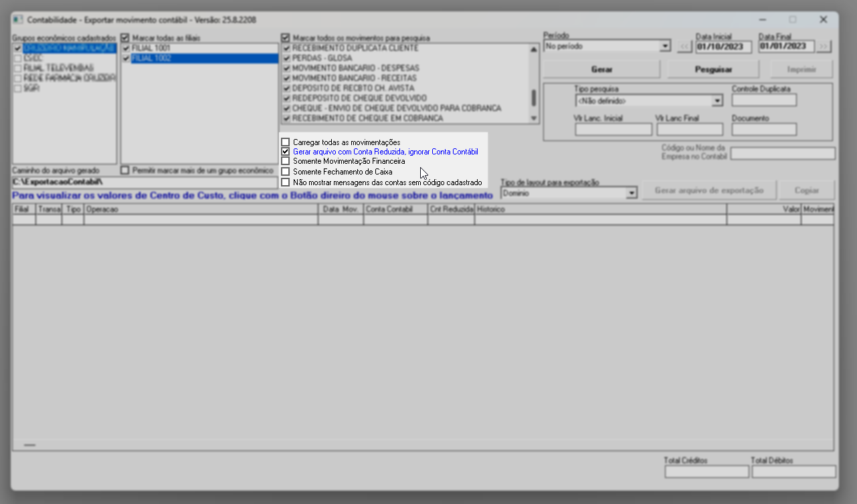Uncheck 'RECEBIMENTO DE CHEQUE EM COBRANCA' movement
The image size is (857, 504).
(x=287, y=118)
